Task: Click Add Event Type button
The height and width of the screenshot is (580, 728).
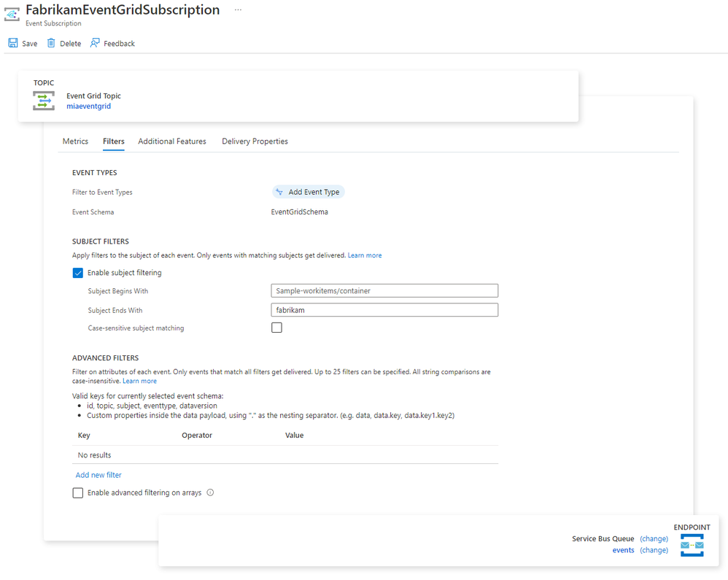Action: click(x=309, y=192)
